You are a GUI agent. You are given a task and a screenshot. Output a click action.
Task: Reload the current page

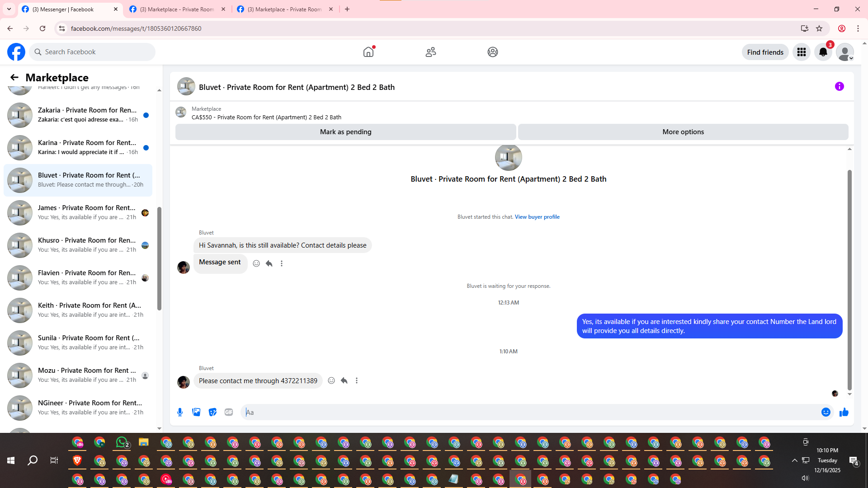(x=42, y=28)
